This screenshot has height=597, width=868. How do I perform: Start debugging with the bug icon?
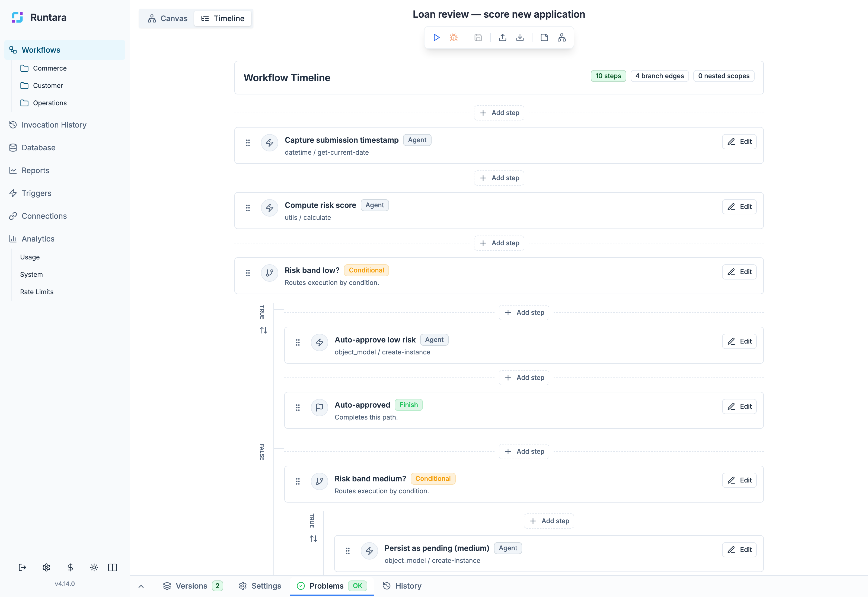[x=454, y=37]
